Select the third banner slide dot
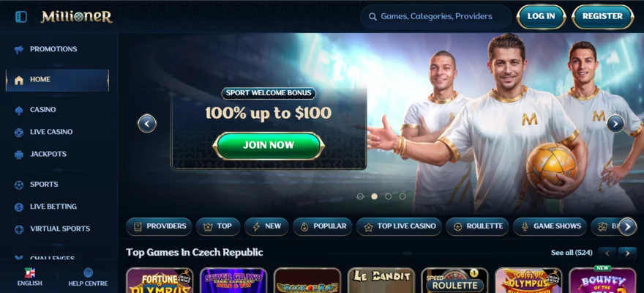Viewport: 644px width, 293px height. coord(388,196)
